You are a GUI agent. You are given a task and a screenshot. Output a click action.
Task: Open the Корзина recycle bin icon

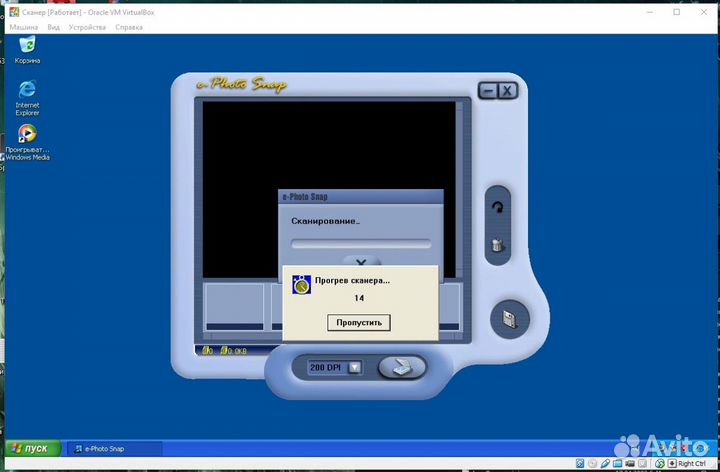tap(27, 45)
